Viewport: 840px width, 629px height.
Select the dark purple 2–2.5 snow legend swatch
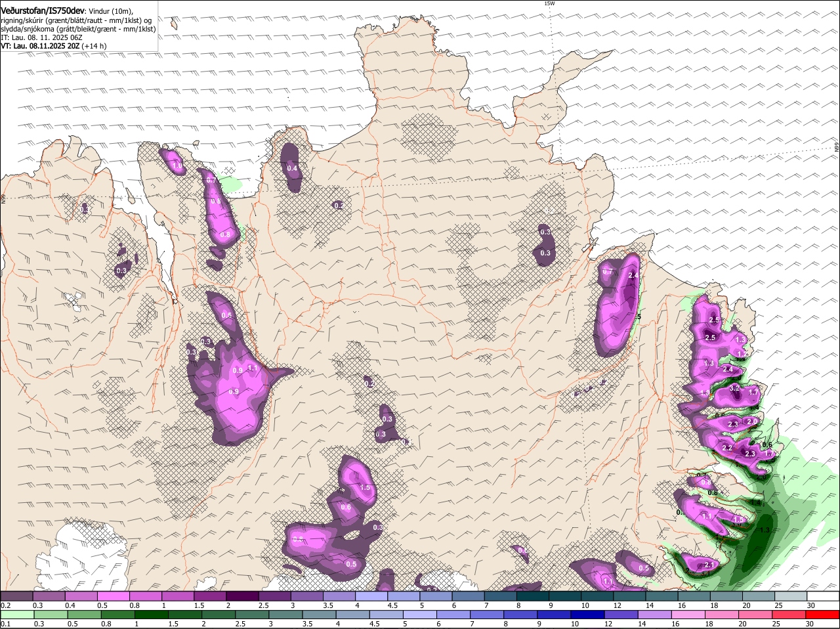click(242, 596)
